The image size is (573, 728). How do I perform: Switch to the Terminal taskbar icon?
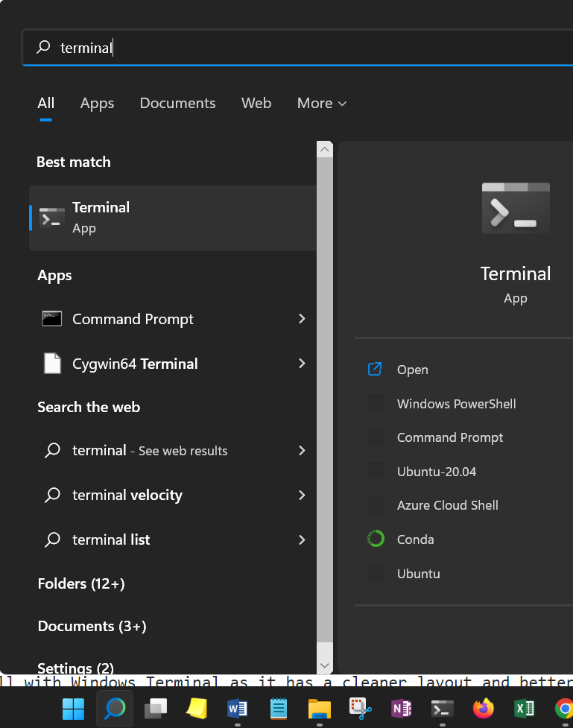(x=443, y=709)
